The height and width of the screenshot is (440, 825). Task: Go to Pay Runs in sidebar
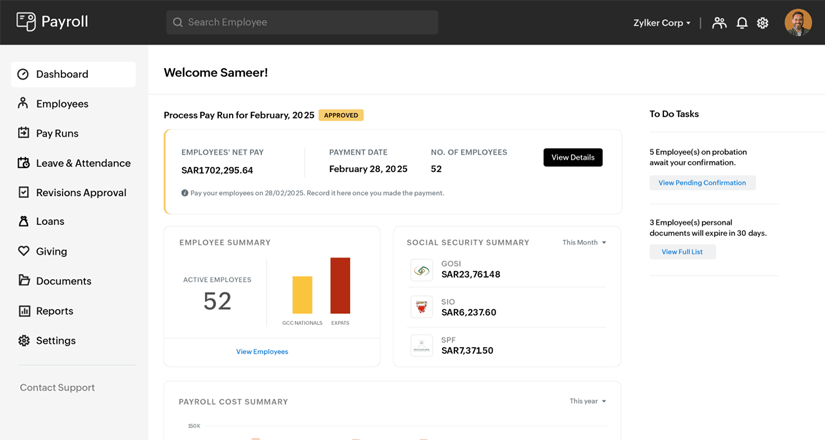57,133
